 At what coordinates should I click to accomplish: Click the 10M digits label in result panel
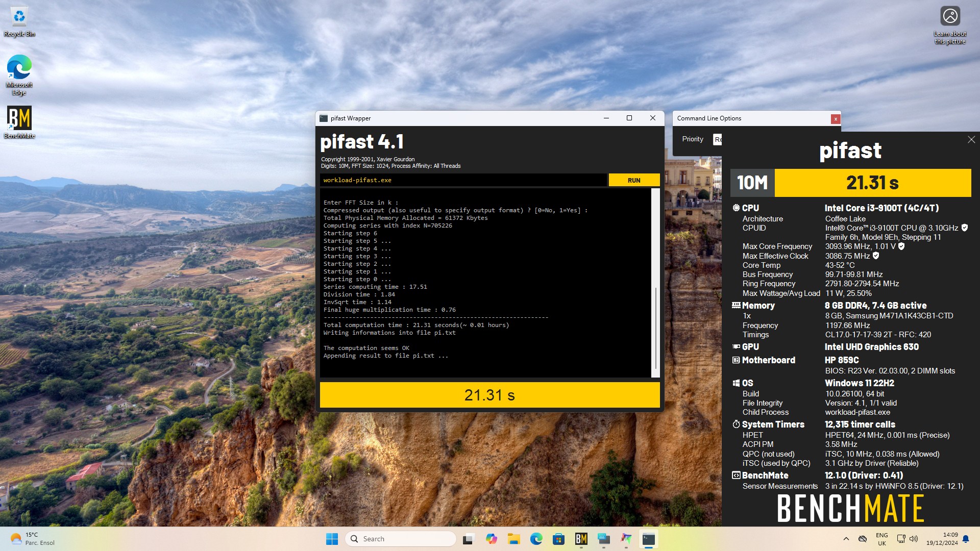(752, 183)
